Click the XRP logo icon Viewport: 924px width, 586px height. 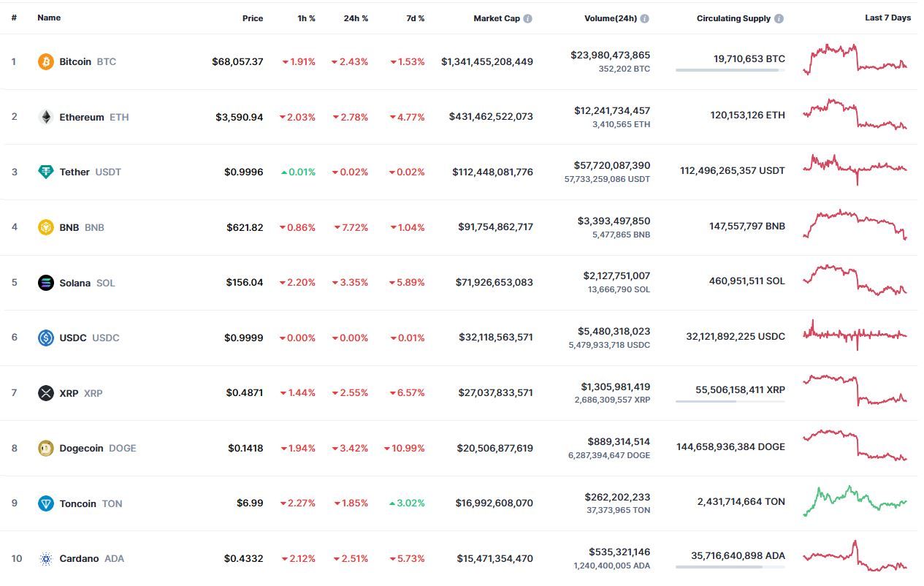[x=46, y=393]
